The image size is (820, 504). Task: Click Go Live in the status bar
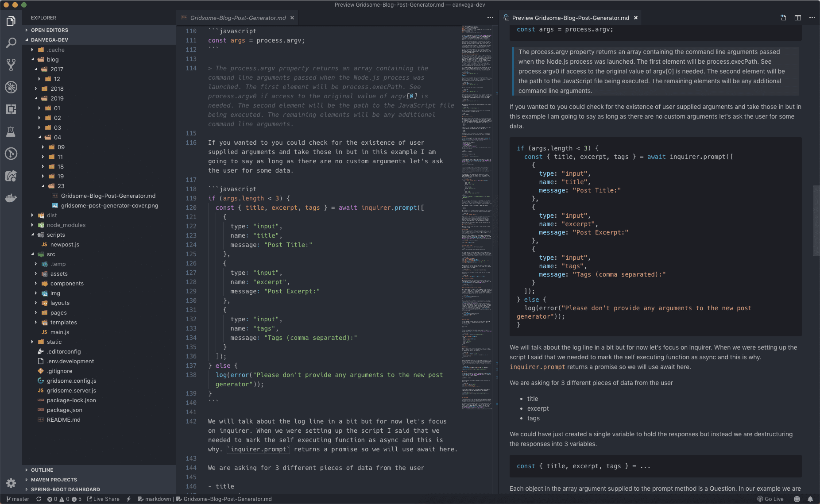click(770, 499)
